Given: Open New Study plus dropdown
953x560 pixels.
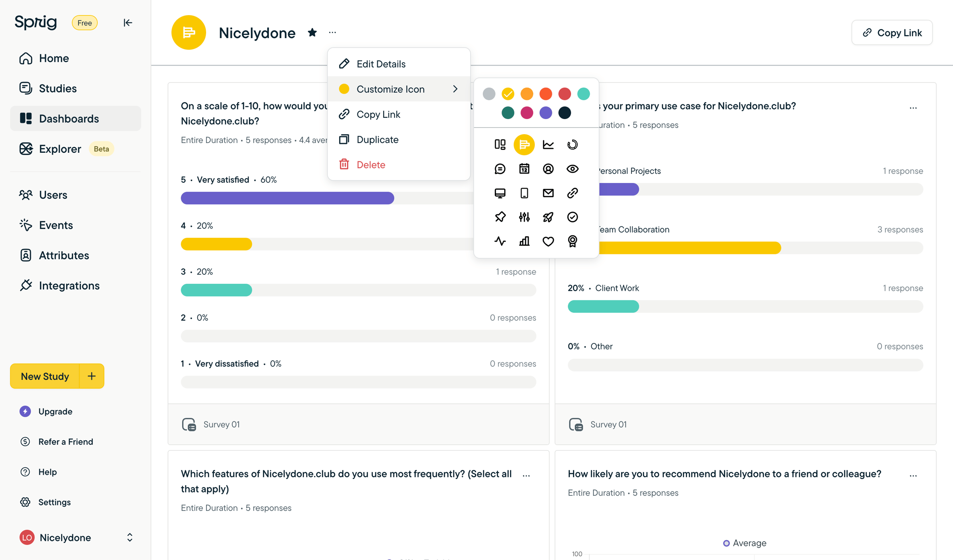Looking at the screenshot, I should pos(92,376).
